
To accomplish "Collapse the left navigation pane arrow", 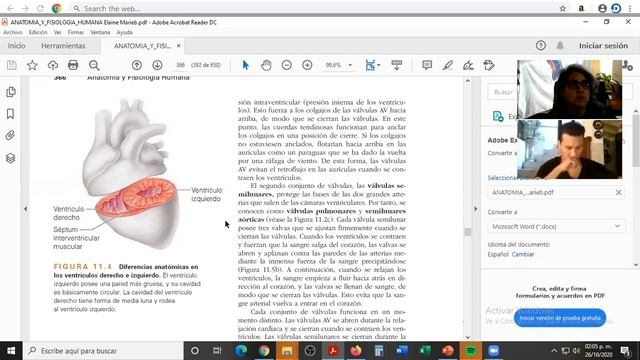I will (25, 209).
